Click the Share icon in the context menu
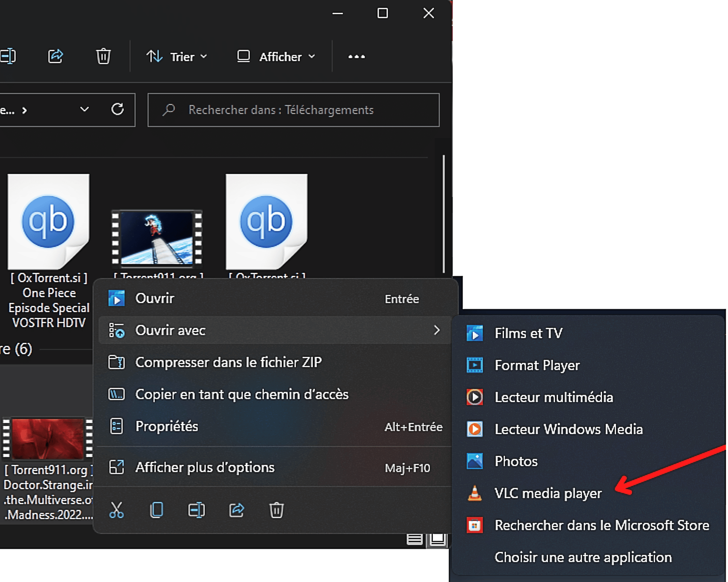 (237, 510)
